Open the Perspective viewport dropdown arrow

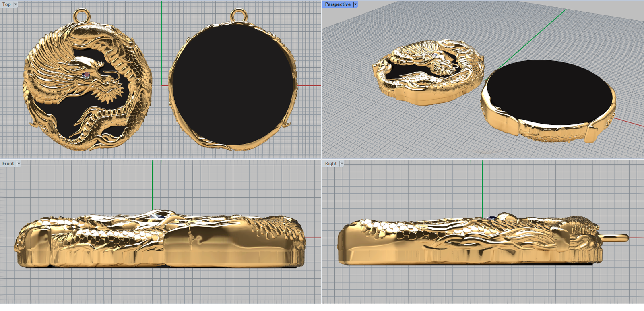coord(355,4)
